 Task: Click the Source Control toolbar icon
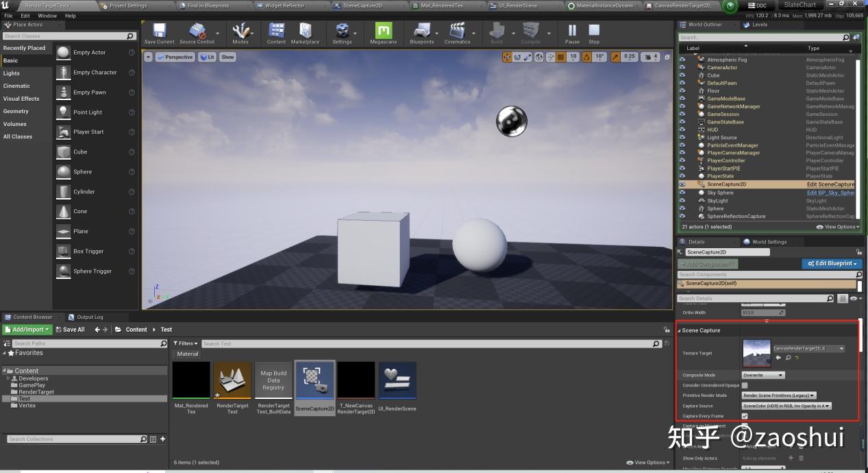coord(198,32)
